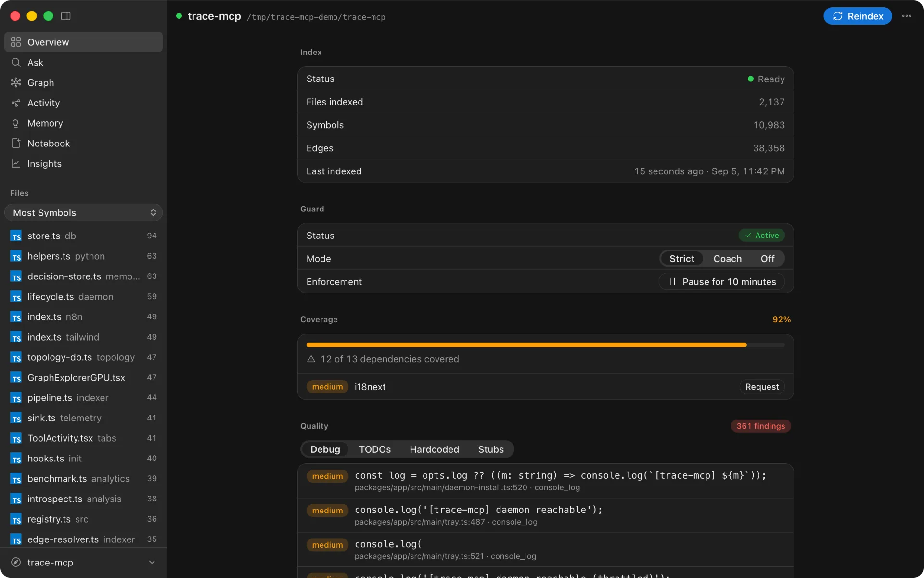Click the coverage progress bar
The image size is (924, 578).
pos(545,345)
